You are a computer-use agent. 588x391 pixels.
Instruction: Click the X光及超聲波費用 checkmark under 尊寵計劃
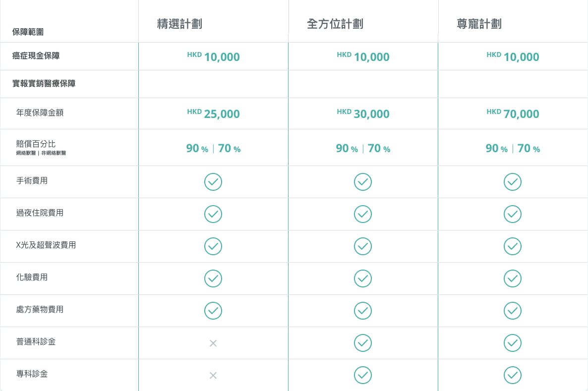[512, 246]
